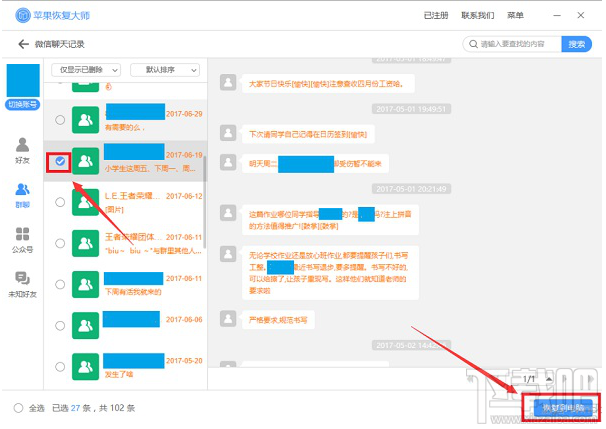Minimize the application window
The width and height of the screenshot is (606, 429).
pos(557,15)
